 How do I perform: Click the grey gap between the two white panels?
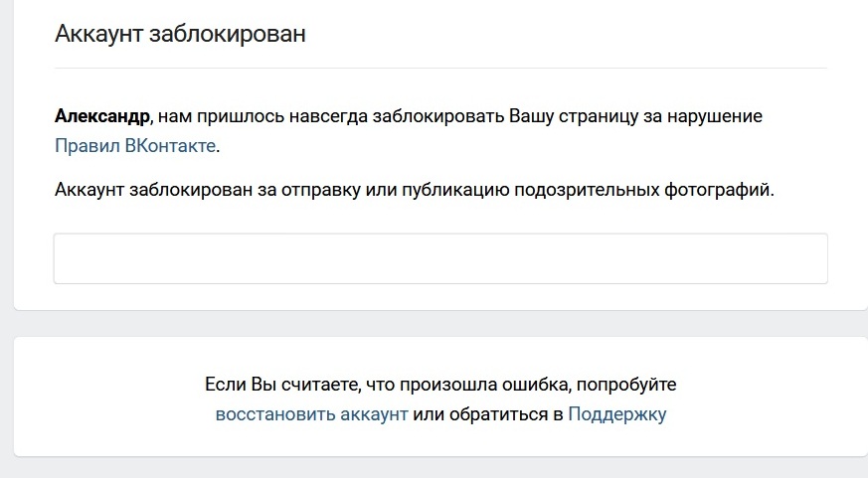(x=440, y=324)
